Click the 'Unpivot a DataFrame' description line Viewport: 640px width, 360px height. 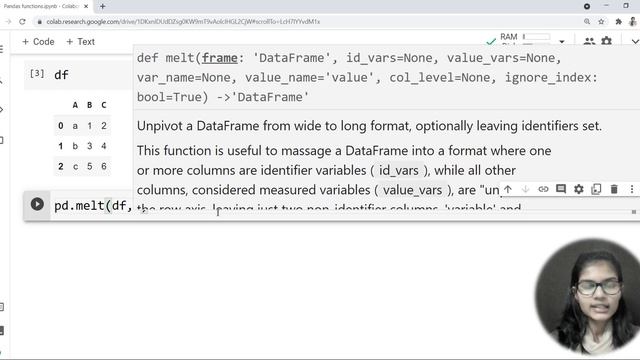[369, 126]
